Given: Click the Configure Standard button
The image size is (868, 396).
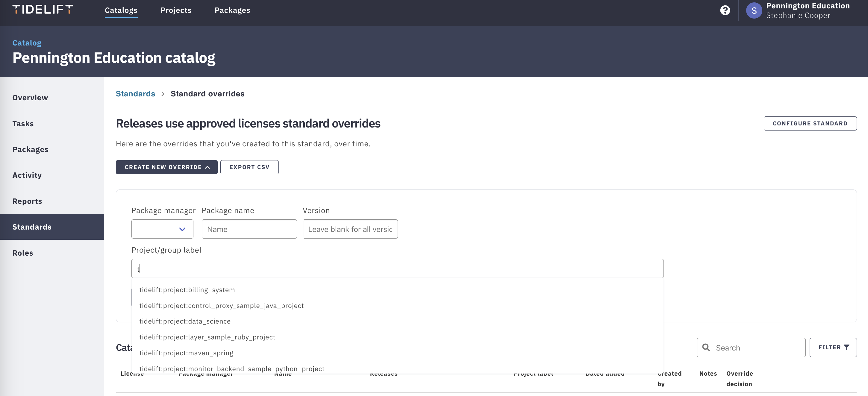Looking at the screenshot, I should [x=810, y=124].
